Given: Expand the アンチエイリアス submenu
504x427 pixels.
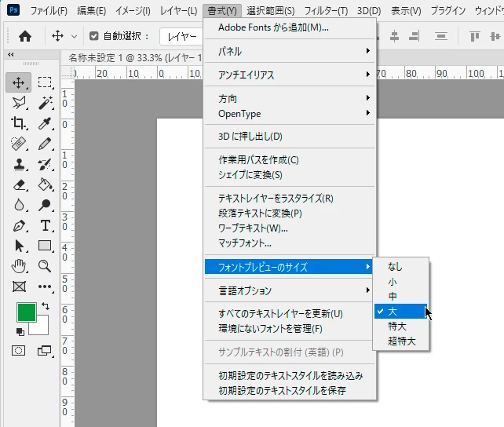Looking at the screenshot, I should (x=290, y=75).
